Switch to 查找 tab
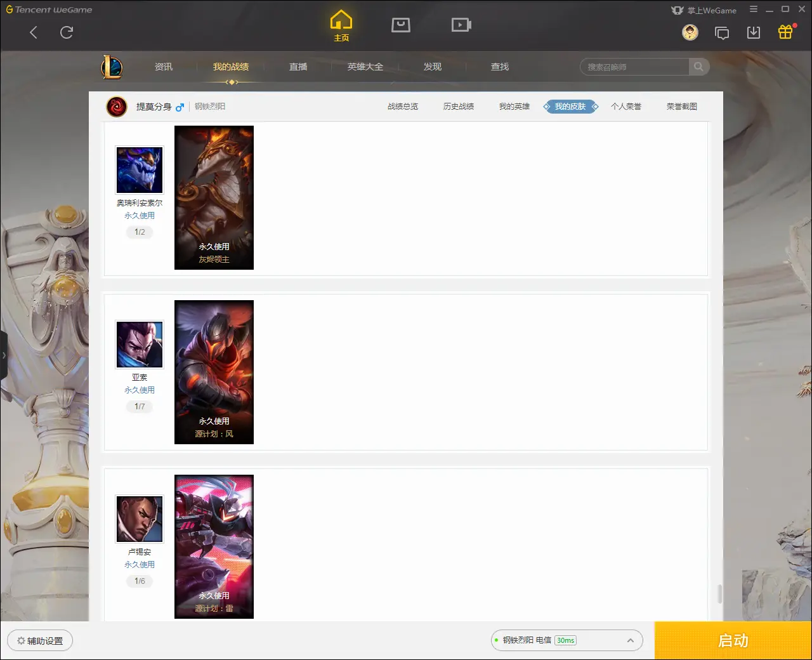The image size is (812, 660). click(500, 67)
